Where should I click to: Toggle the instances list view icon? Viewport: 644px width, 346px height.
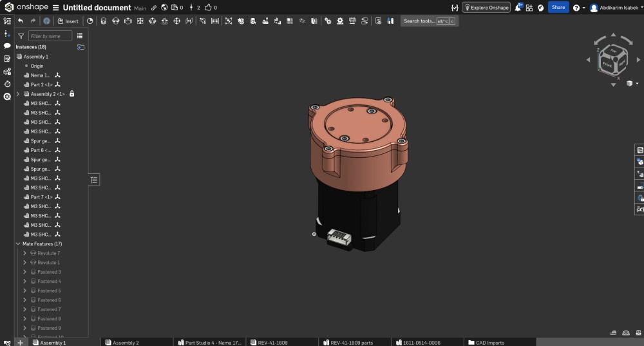80,35
